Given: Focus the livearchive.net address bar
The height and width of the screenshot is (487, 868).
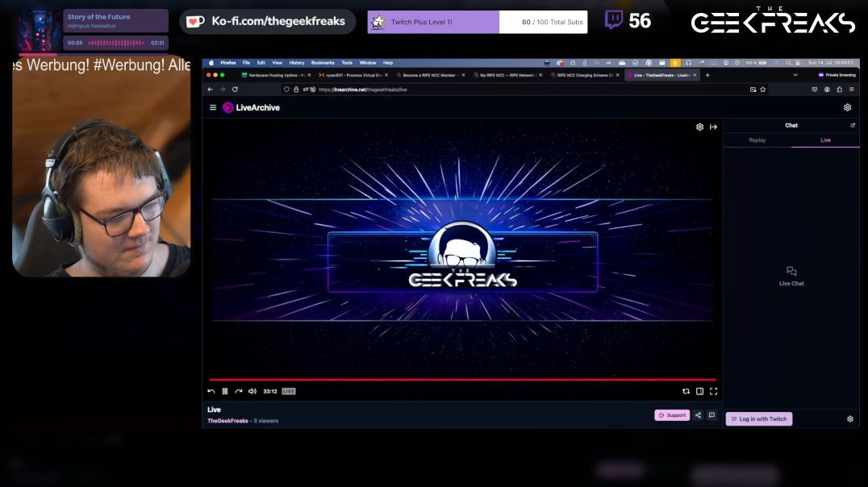Looking at the screenshot, I should click(x=526, y=89).
